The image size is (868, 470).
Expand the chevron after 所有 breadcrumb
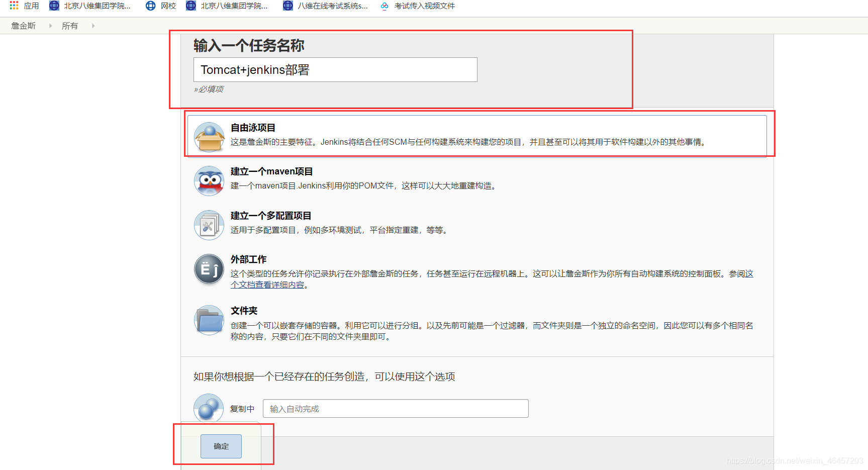coord(93,26)
